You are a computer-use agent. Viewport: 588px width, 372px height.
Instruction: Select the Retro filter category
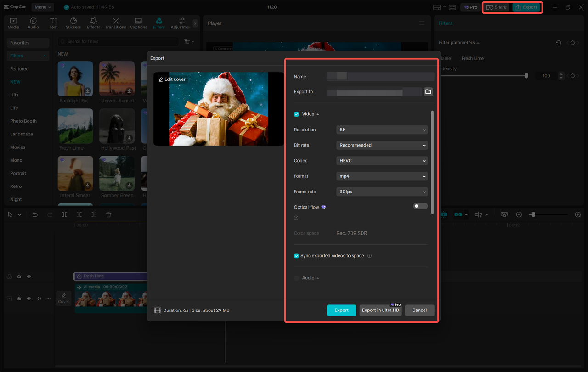click(16, 186)
